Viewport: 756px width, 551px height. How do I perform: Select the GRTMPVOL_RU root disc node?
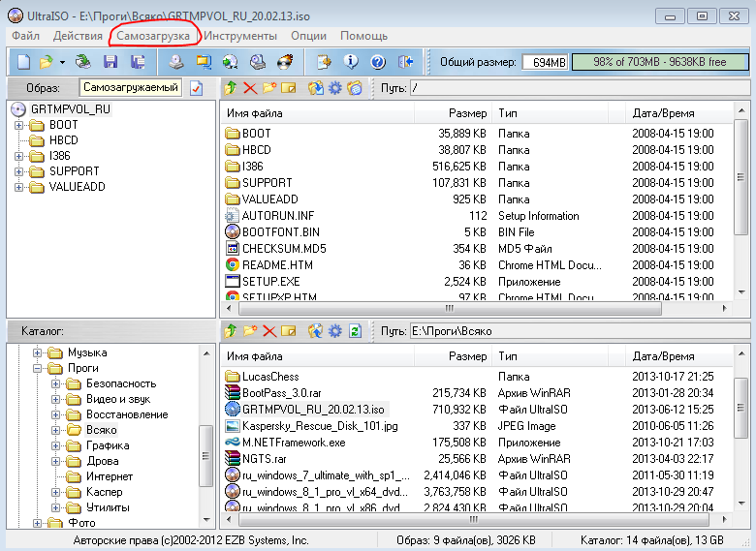(71, 109)
